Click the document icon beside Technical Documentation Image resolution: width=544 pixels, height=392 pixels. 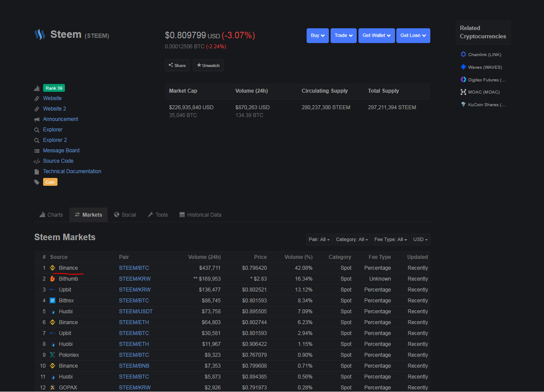pyautogui.click(x=37, y=171)
